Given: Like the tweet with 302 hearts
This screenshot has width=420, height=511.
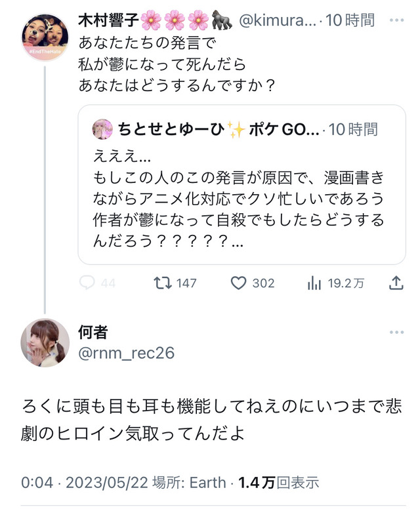Looking at the screenshot, I should pyautogui.click(x=239, y=283).
